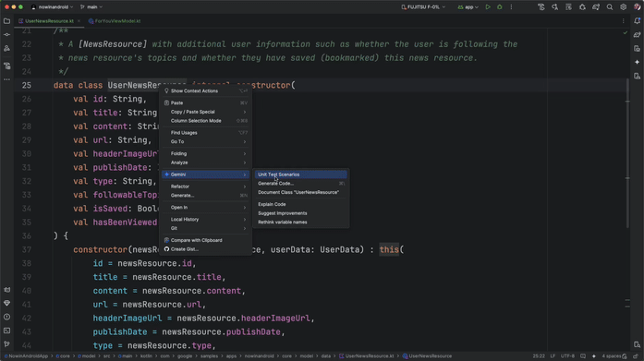The height and width of the screenshot is (361, 644).
Task: Open the Commit tool window icon
Action: click(x=7, y=35)
